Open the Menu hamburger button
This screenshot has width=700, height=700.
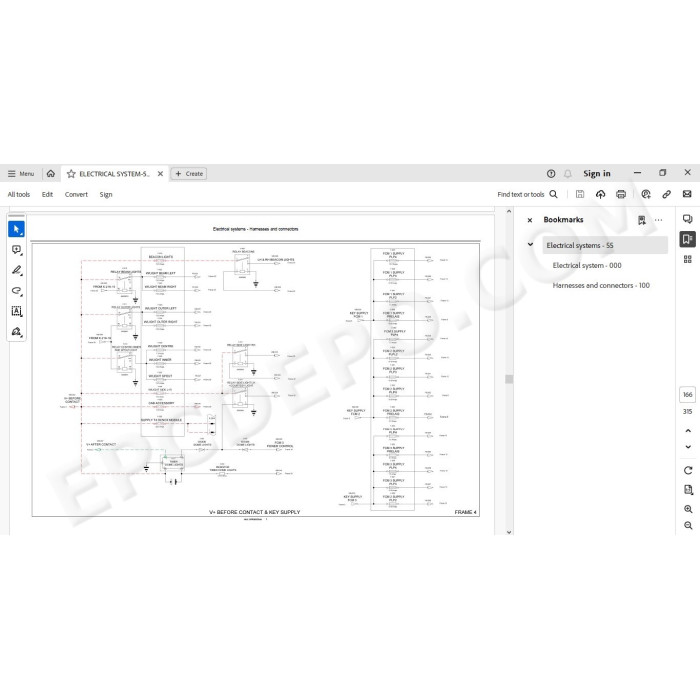(x=21, y=174)
